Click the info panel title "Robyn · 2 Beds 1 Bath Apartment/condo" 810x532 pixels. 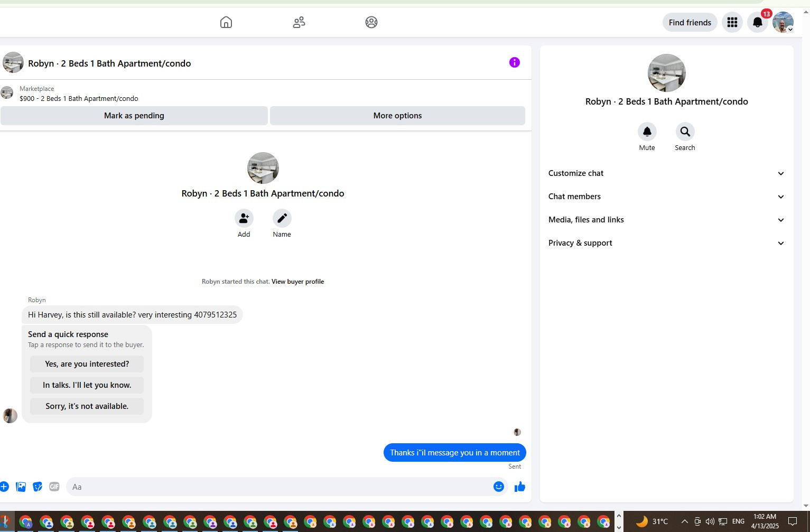tap(667, 101)
